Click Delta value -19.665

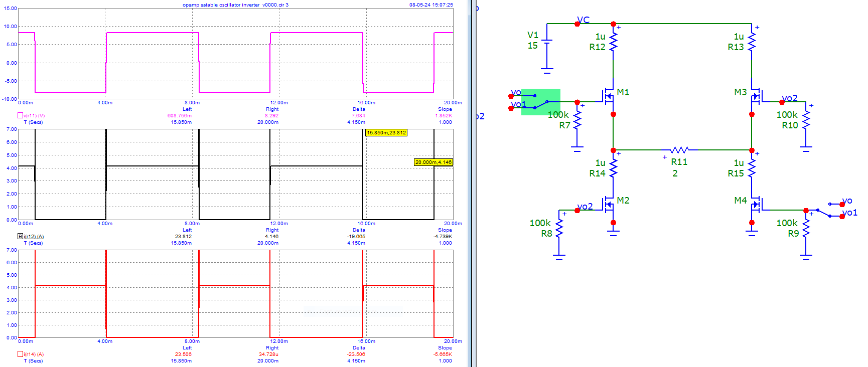tap(357, 237)
